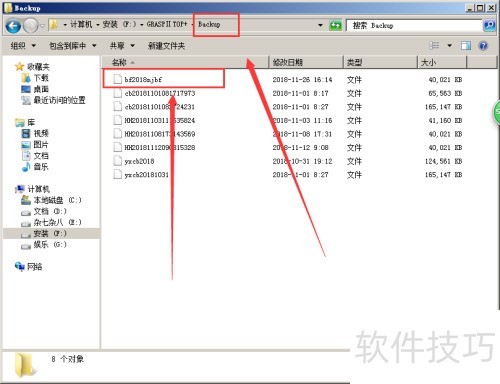Select the GRASPII TOP+ breadcrumb segment
Viewport: 500px width, 384px height.
[x=167, y=24]
